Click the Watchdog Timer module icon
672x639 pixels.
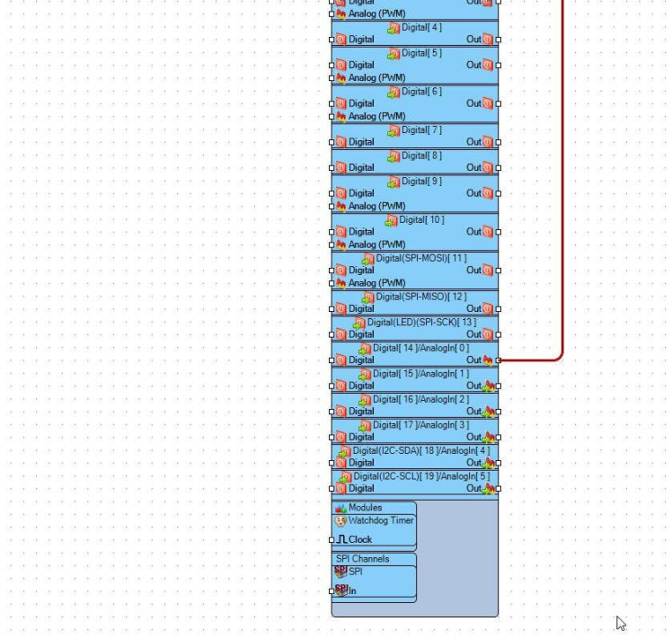(x=340, y=521)
